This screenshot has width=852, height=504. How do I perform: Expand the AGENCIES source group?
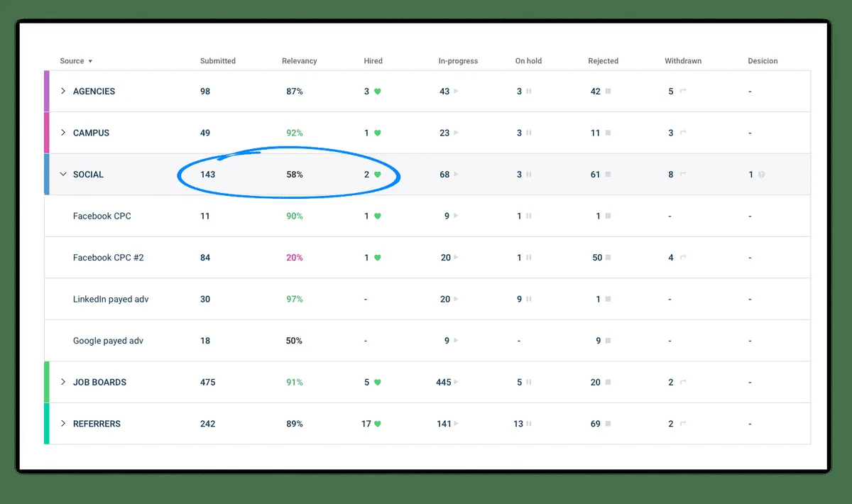click(62, 91)
